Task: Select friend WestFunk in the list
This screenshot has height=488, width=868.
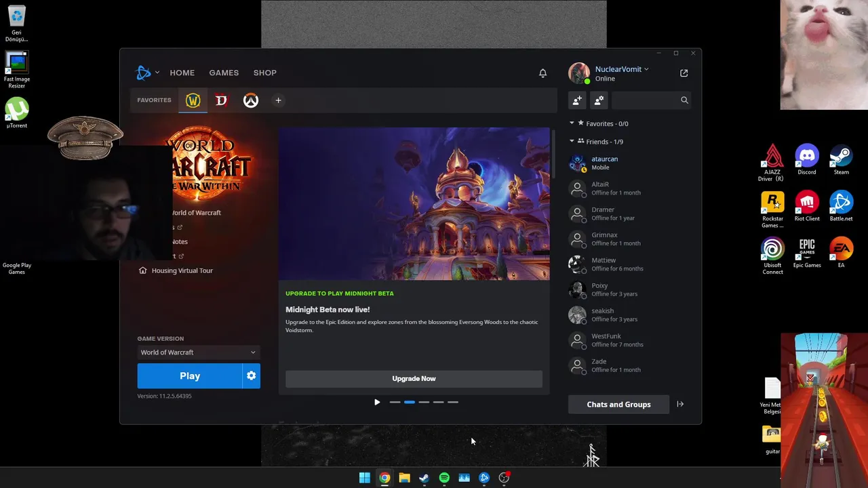Action: click(629, 340)
